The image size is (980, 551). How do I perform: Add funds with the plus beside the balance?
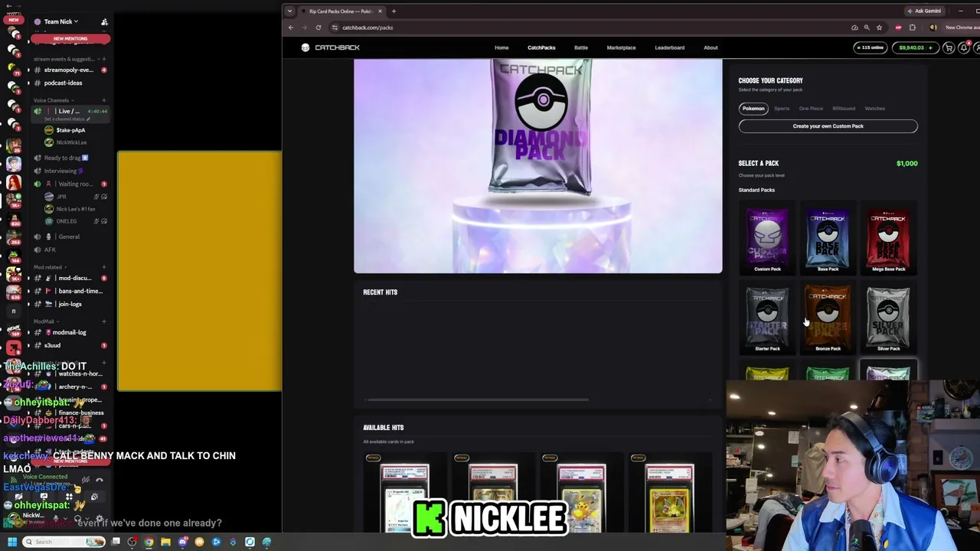[x=930, y=47]
